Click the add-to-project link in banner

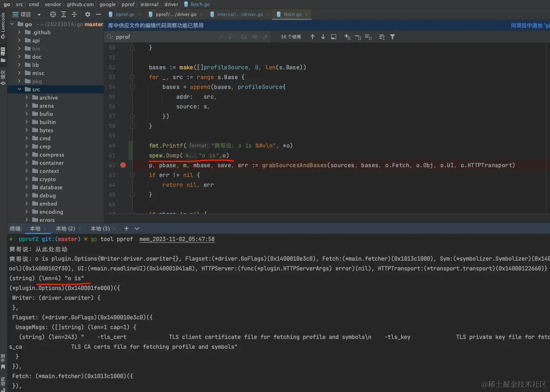tap(530, 25)
